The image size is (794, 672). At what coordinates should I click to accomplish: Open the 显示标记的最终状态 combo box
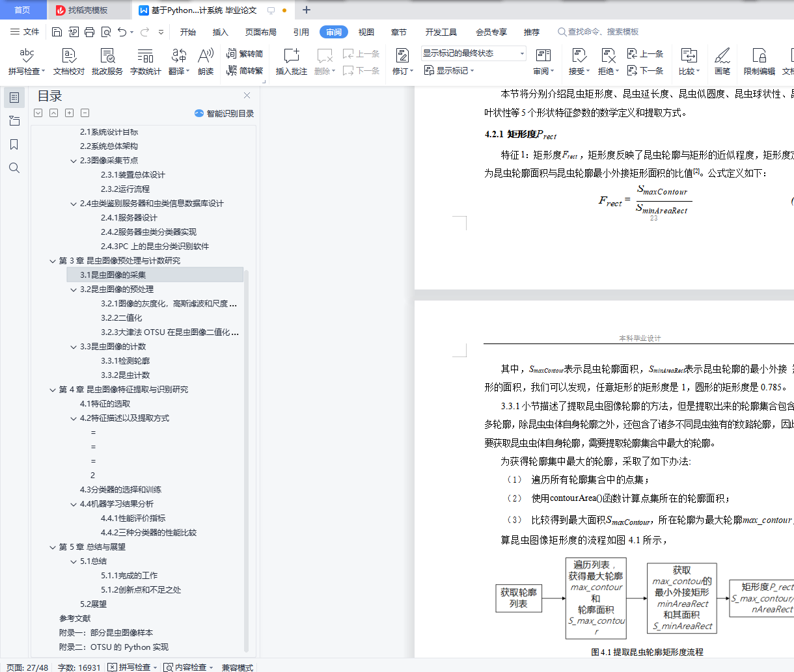click(x=473, y=53)
